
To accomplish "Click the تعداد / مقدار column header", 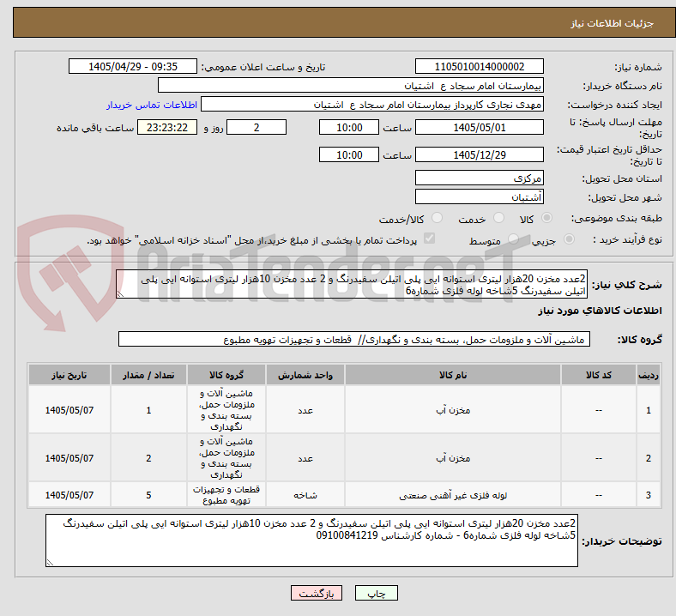I will [x=148, y=375].
